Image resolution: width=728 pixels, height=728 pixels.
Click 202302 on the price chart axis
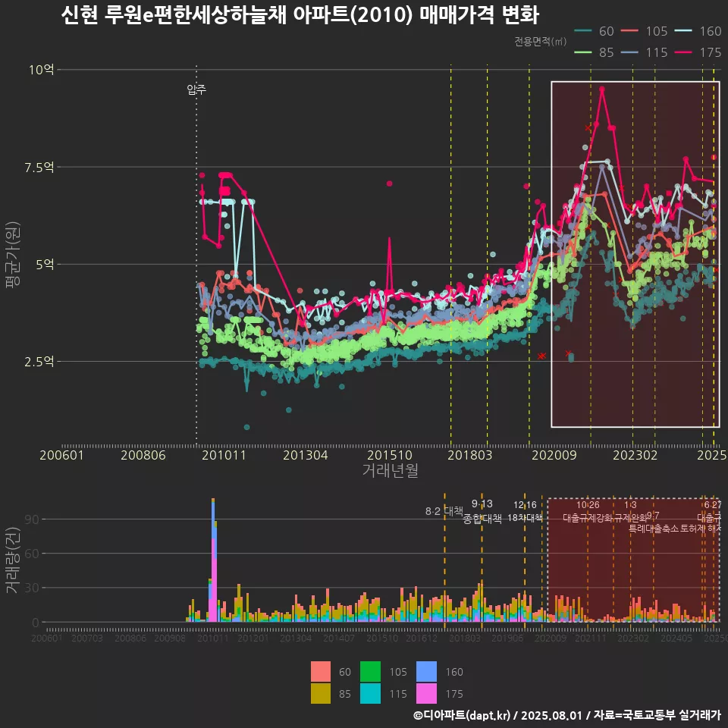635,455
